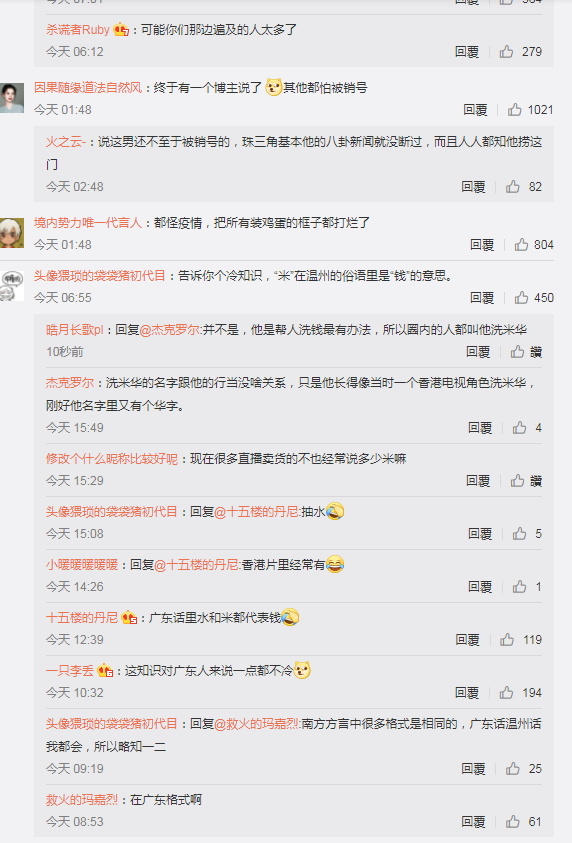
Task: Open profile of 因果随缘道法自然风 via avatar
Action: point(12,98)
